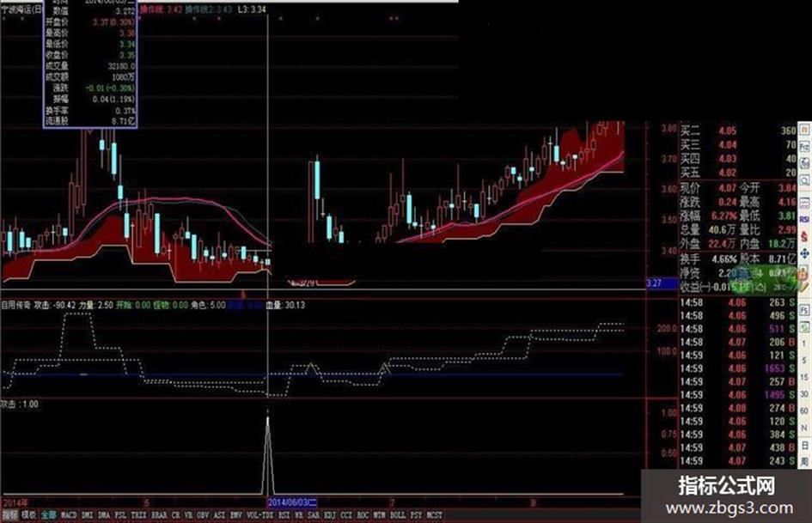Select the EMV indicator tab
The width and height of the screenshot is (812, 523).
[236, 514]
